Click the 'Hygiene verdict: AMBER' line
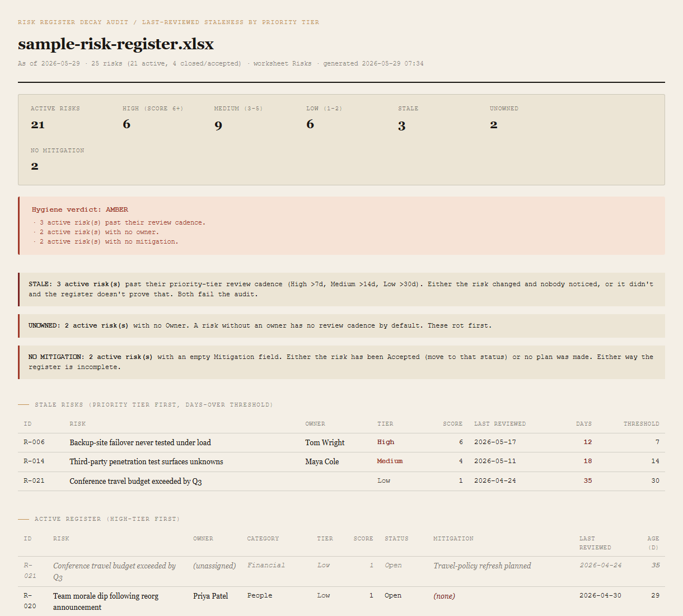 pos(80,209)
